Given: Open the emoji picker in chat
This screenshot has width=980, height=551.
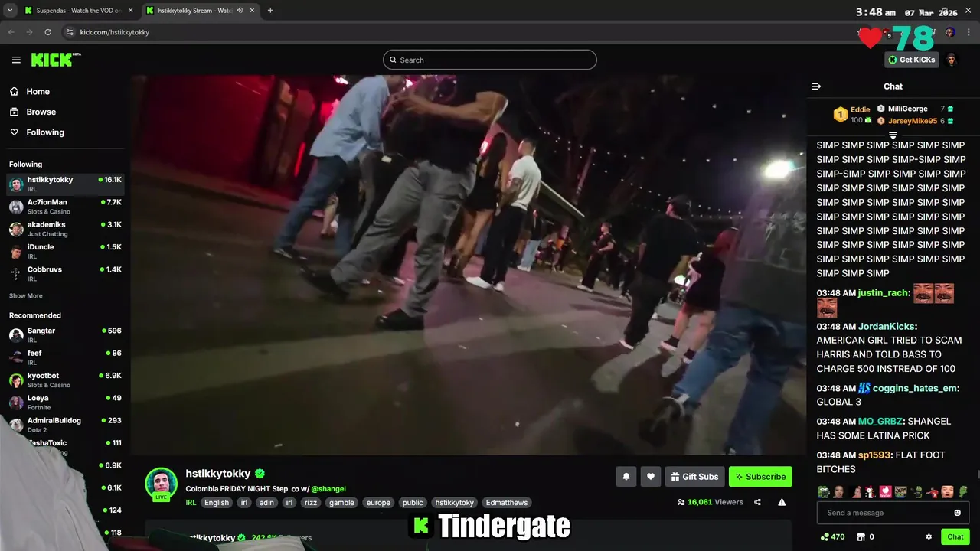Looking at the screenshot, I should tap(957, 513).
